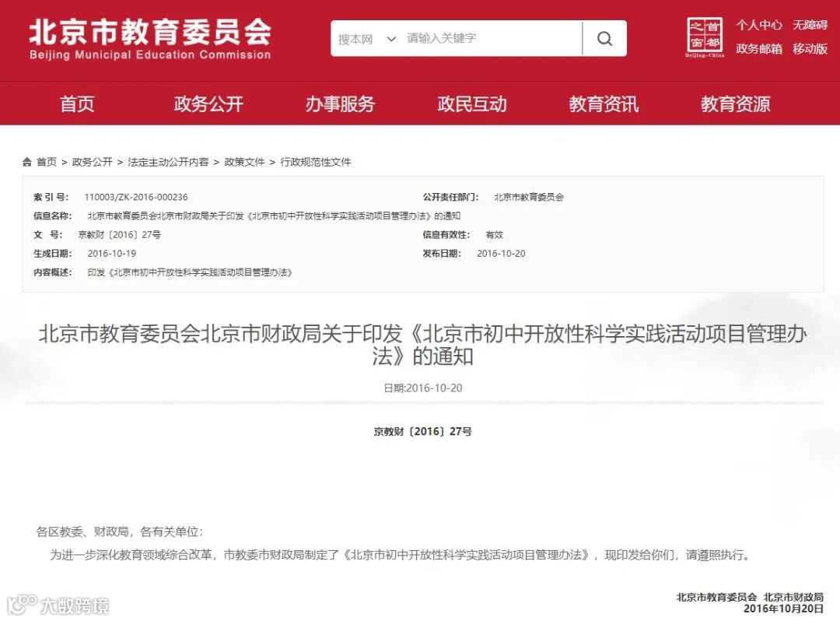
Task: Click the article headline title
Action: pos(422,345)
